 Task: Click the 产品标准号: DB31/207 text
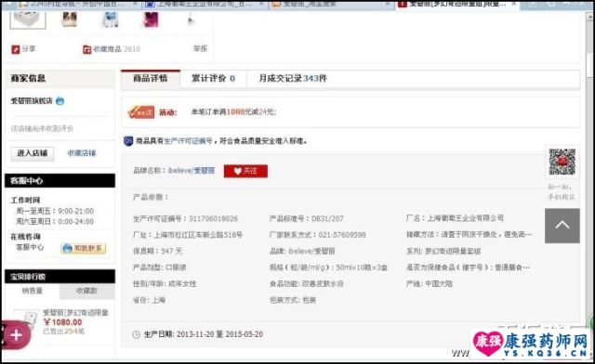tap(306, 219)
